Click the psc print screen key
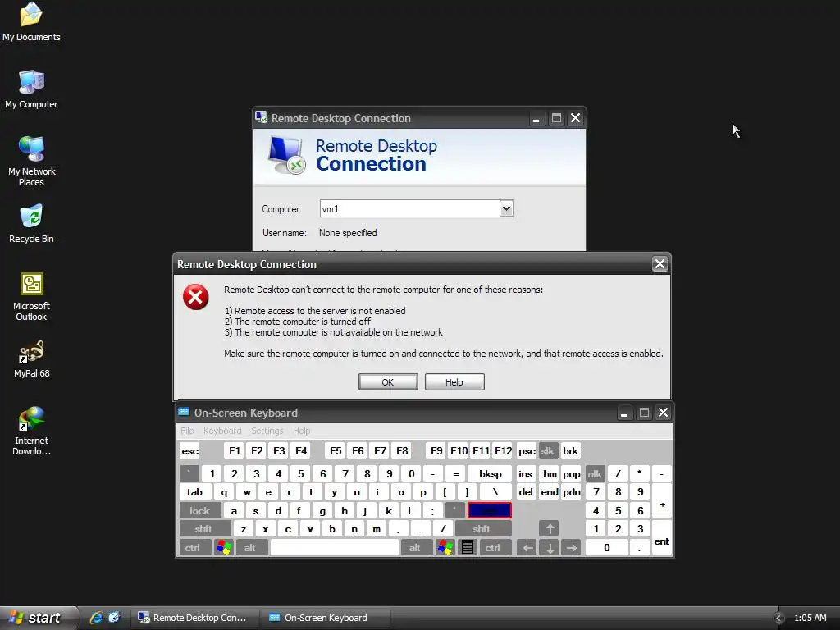840x630 pixels. pyautogui.click(x=527, y=450)
